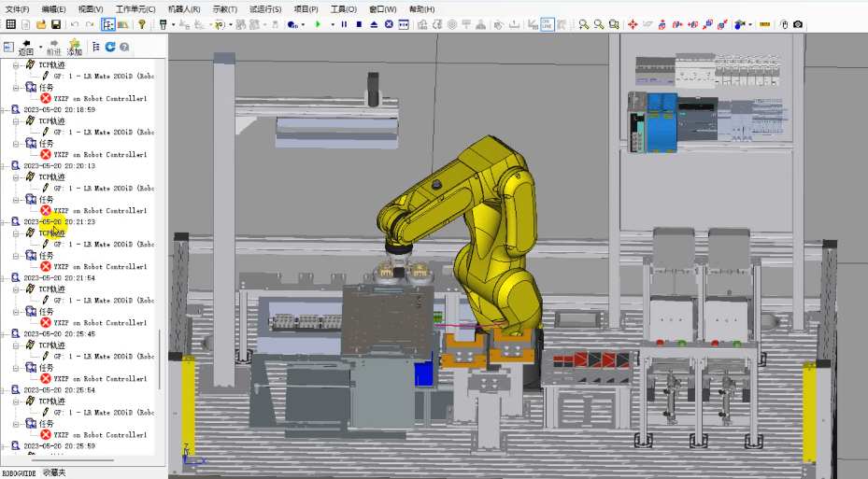Collapse the 2023-05-20 20:18:59 tree node
The height and width of the screenshot is (479, 868).
point(4,110)
